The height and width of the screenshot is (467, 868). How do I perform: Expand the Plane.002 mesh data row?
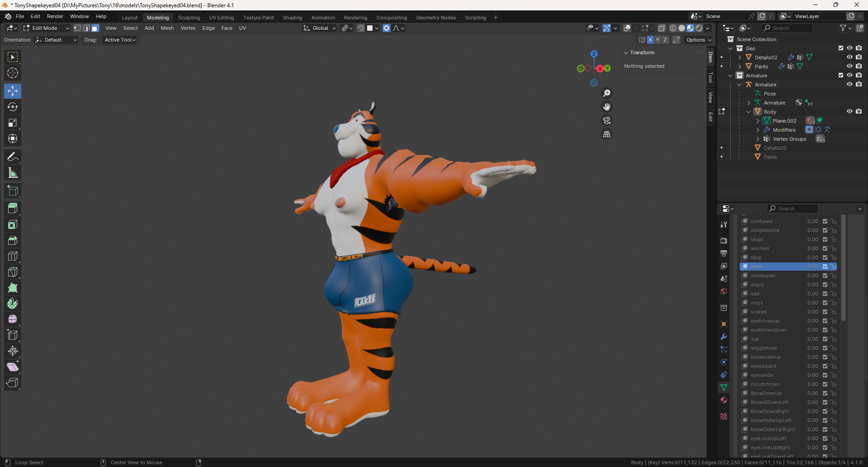(758, 121)
